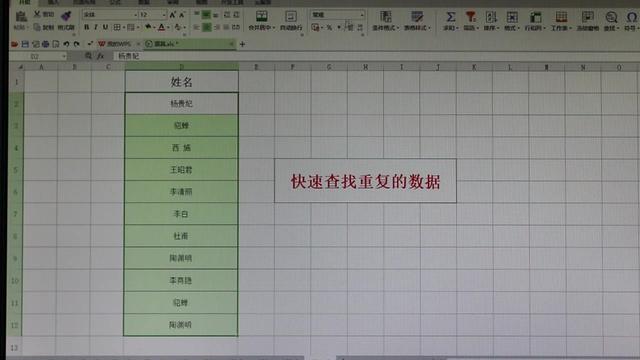Click the Find magnifier icon
This screenshot has width=640, height=360.
click(611, 17)
